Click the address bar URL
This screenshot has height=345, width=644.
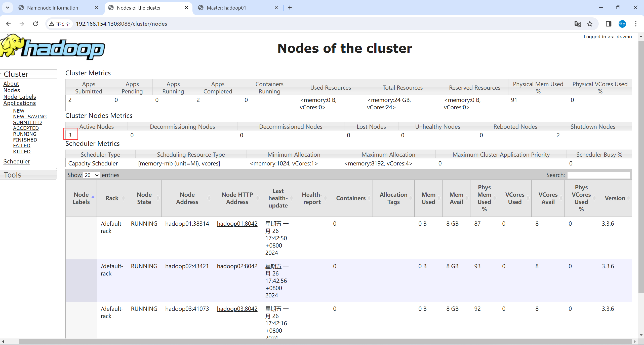click(x=122, y=24)
